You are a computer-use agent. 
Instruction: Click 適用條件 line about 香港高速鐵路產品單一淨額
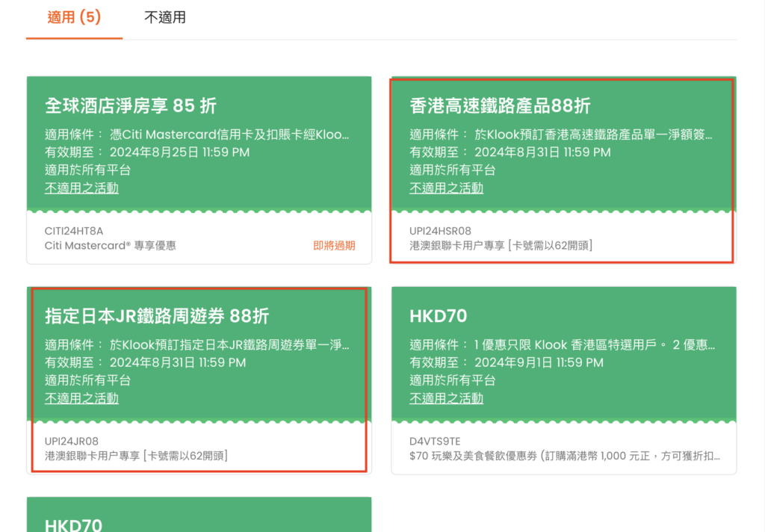561,134
